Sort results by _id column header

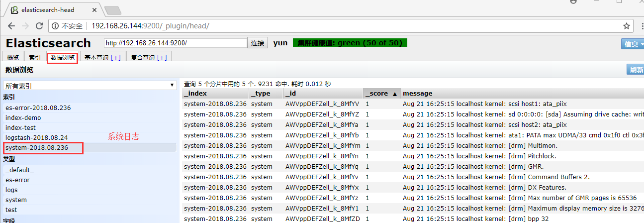click(x=323, y=93)
